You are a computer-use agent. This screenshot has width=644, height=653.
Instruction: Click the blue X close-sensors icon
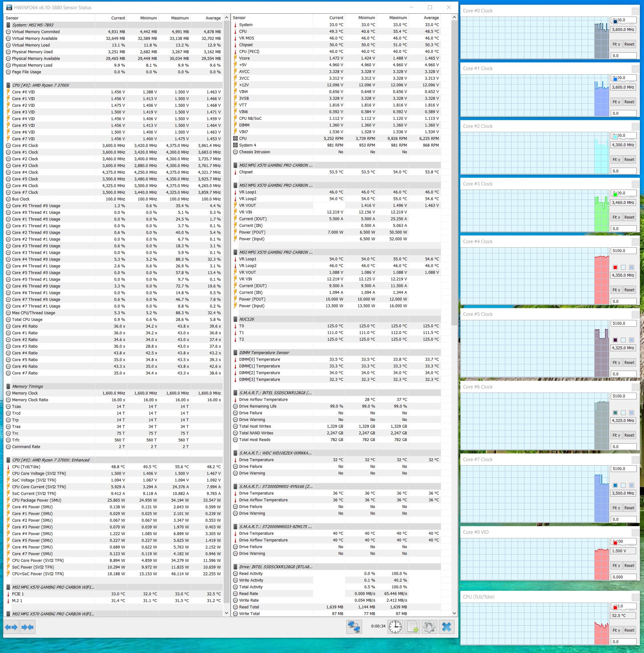tap(447, 627)
